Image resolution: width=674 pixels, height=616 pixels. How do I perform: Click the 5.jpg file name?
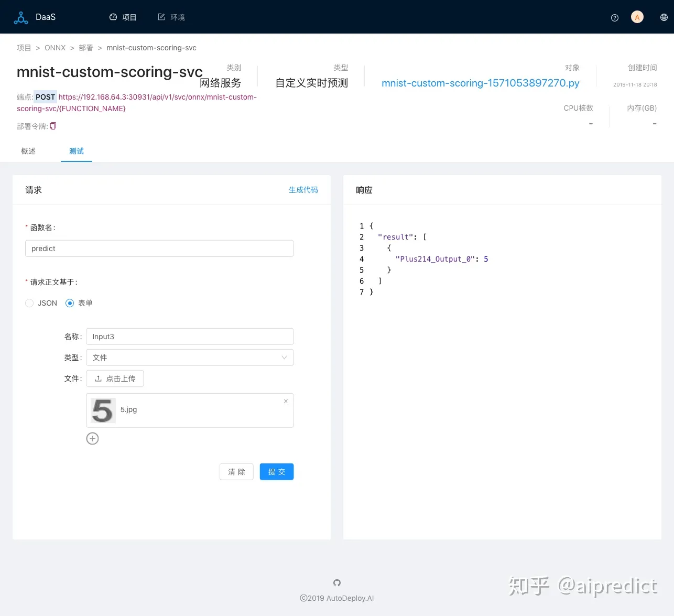(x=128, y=409)
